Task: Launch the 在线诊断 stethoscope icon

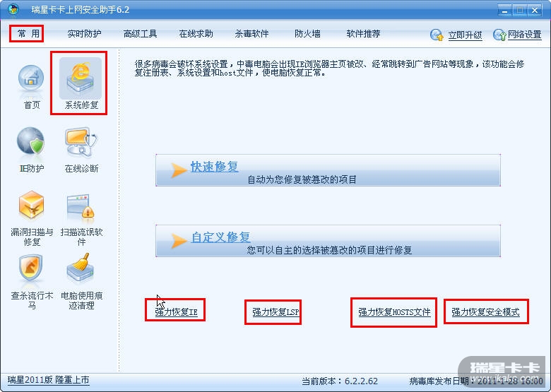Action: click(81, 141)
